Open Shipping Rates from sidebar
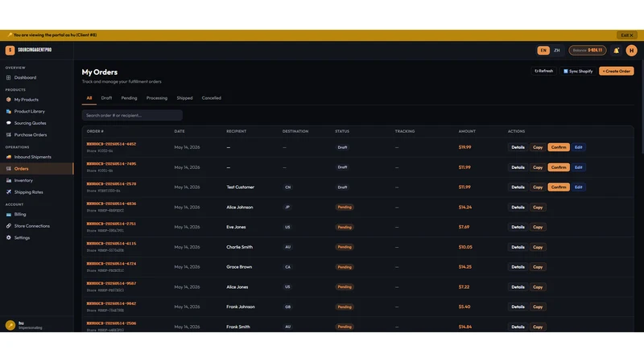644x362 pixels. tap(28, 192)
